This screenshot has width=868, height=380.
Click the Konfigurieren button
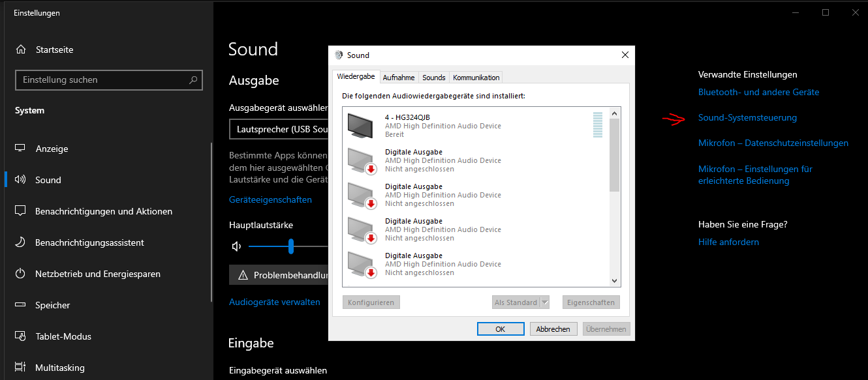371,302
